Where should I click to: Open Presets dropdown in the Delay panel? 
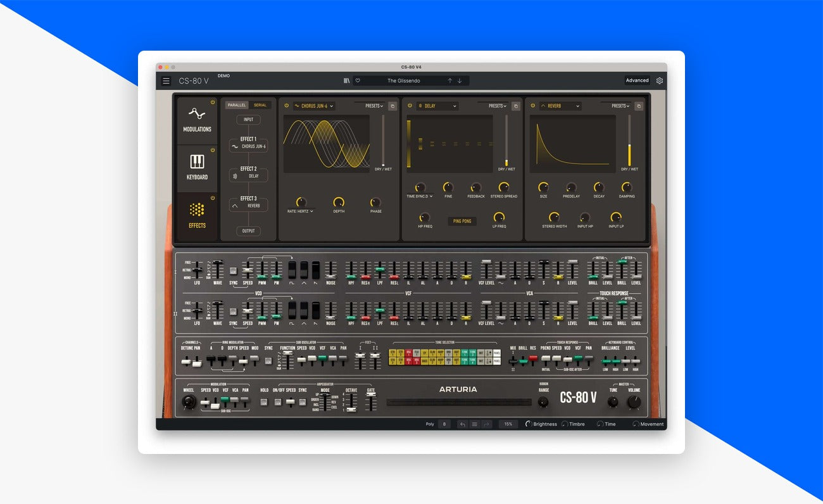498,106
